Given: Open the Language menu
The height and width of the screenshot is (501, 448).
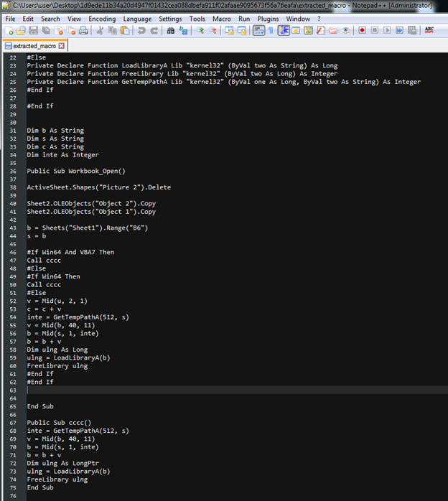Looking at the screenshot, I should [x=137, y=19].
